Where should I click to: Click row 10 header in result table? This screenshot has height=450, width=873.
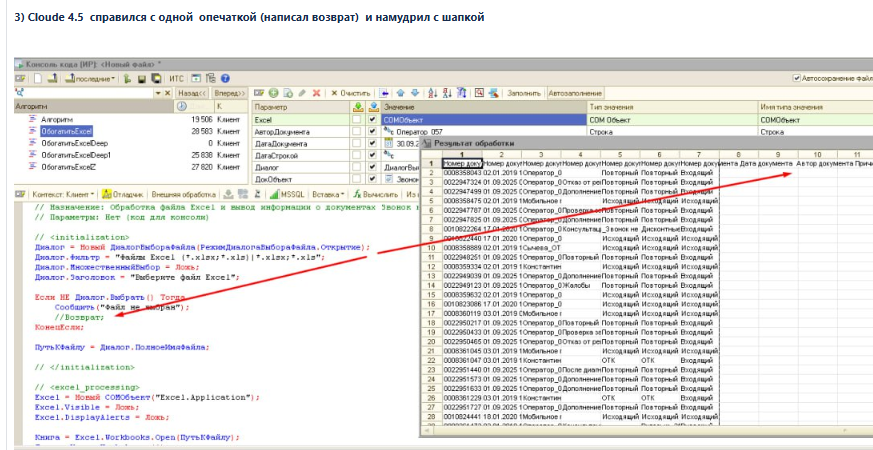431,248
